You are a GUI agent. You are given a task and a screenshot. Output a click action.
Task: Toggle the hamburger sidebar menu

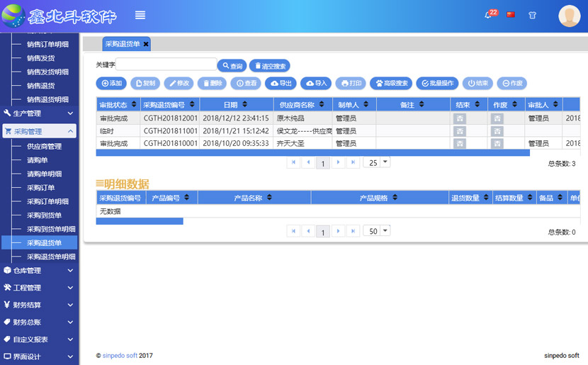tap(140, 15)
